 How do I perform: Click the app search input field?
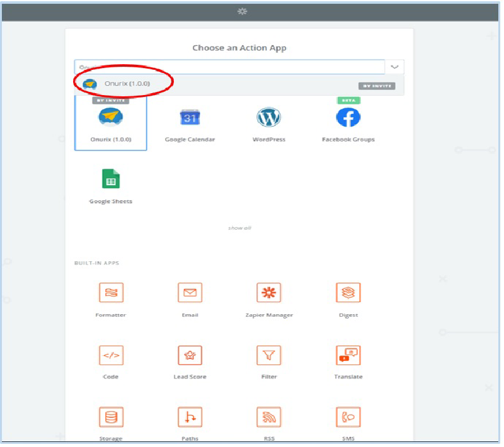click(x=229, y=67)
